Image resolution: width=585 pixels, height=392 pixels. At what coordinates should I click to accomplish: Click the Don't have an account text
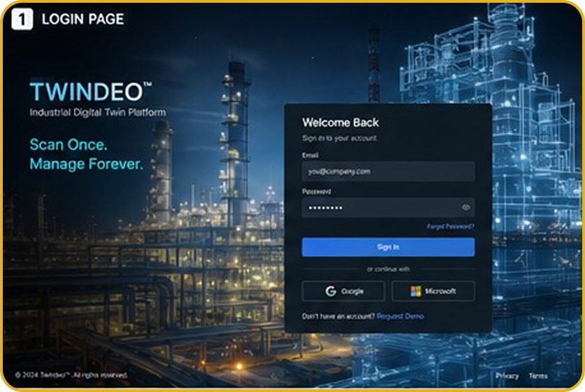(x=338, y=316)
